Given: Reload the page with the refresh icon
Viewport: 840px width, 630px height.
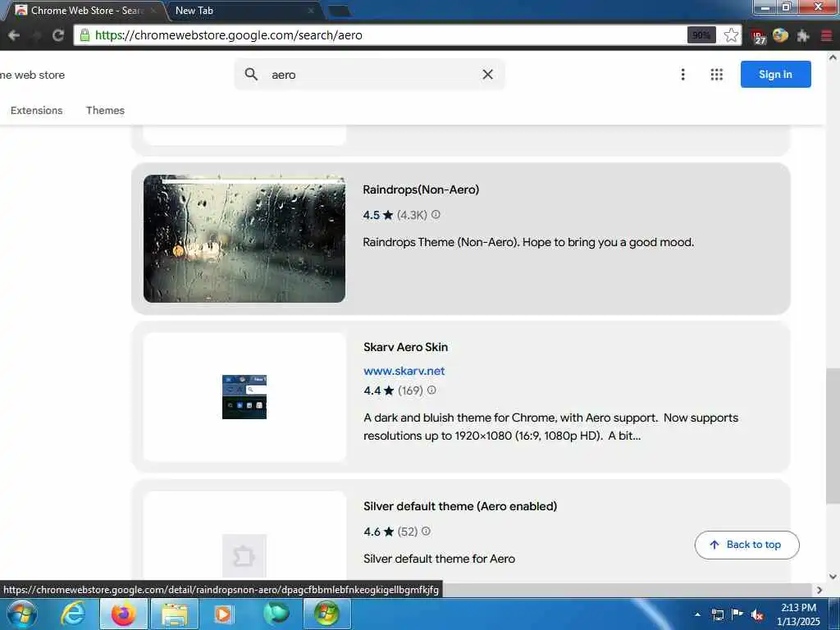Looking at the screenshot, I should pyautogui.click(x=58, y=35).
